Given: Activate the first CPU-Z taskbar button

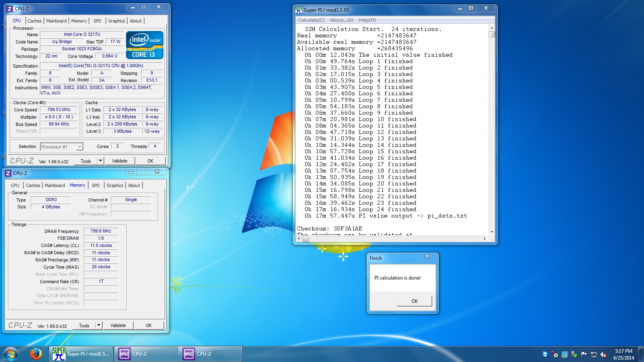Looking at the screenshot, I should [x=146, y=354].
